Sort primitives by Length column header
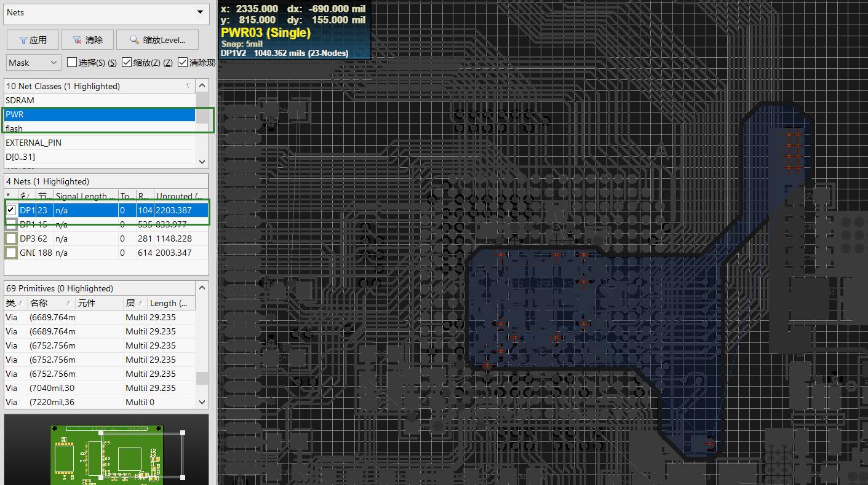Image resolution: width=868 pixels, height=485 pixels. coord(172,303)
